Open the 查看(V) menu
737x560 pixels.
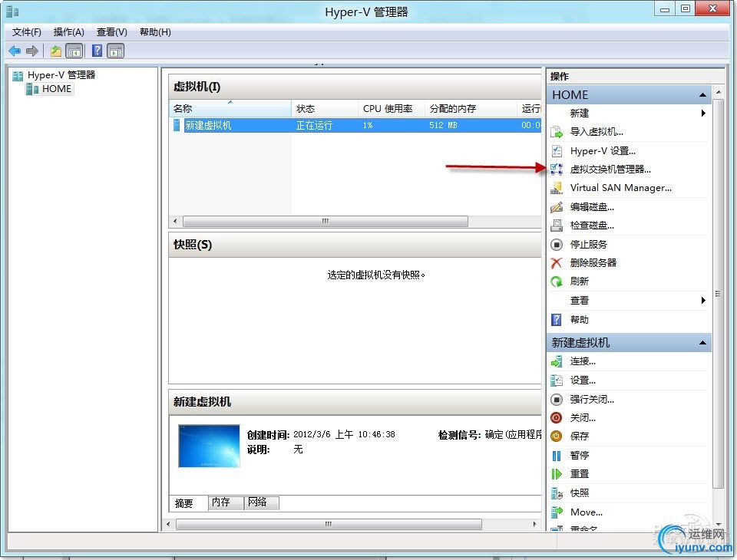(x=112, y=32)
